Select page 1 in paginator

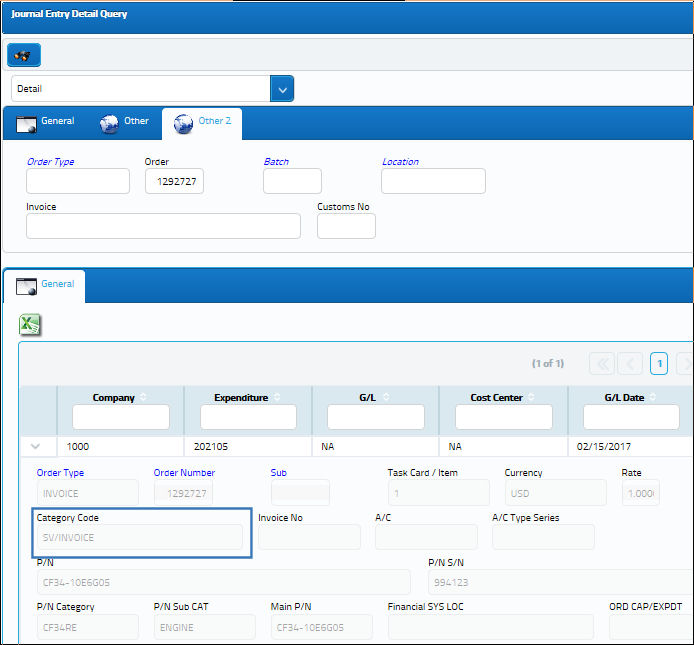pyautogui.click(x=659, y=364)
